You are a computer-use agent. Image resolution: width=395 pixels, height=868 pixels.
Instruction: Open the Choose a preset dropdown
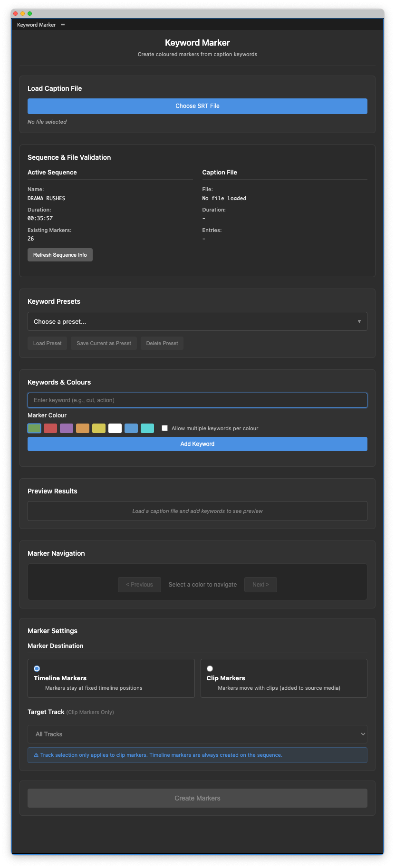point(197,321)
